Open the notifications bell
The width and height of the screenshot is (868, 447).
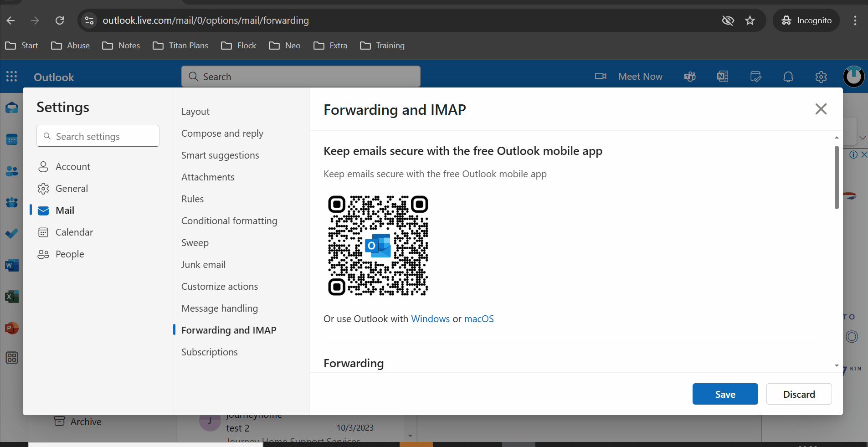pyautogui.click(x=788, y=77)
